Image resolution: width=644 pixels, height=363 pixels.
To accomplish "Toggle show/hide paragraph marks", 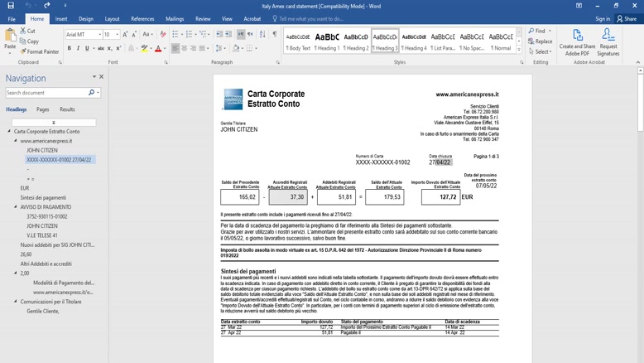I will point(275,35).
